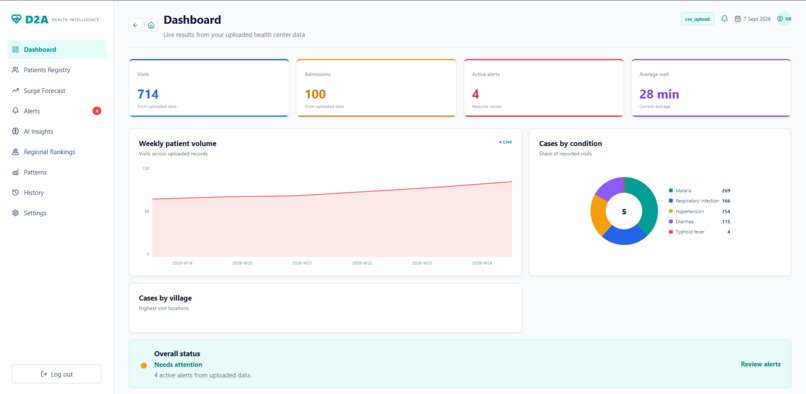Click the Alerts bell icon in sidebar
806x394 pixels.
(15, 111)
